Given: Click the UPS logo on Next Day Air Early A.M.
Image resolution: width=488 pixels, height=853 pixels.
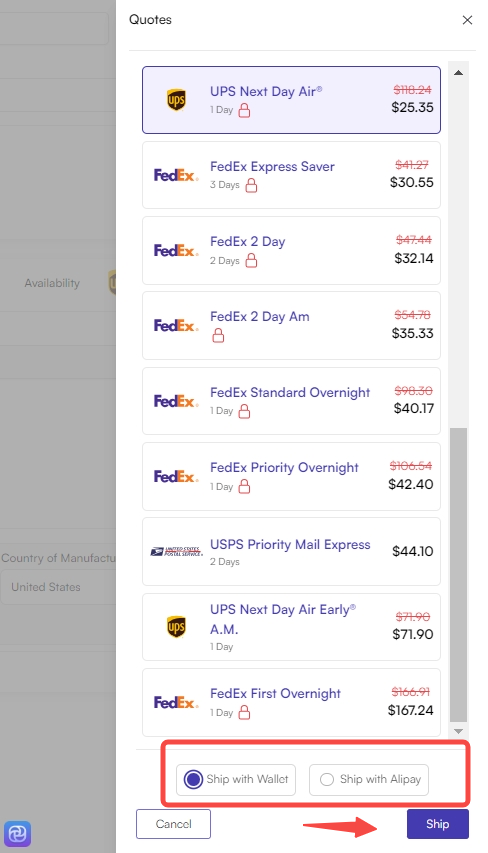Looking at the screenshot, I should (176, 627).
